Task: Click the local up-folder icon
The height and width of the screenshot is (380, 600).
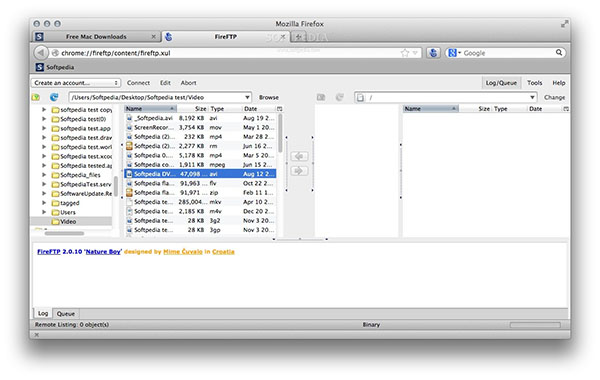Action: coord(36,97)
